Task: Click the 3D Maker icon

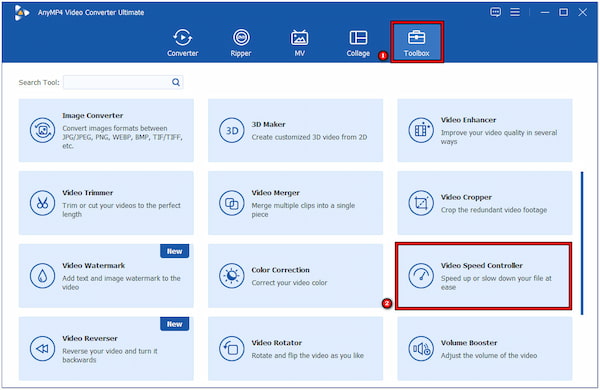Action: [232, 130]
